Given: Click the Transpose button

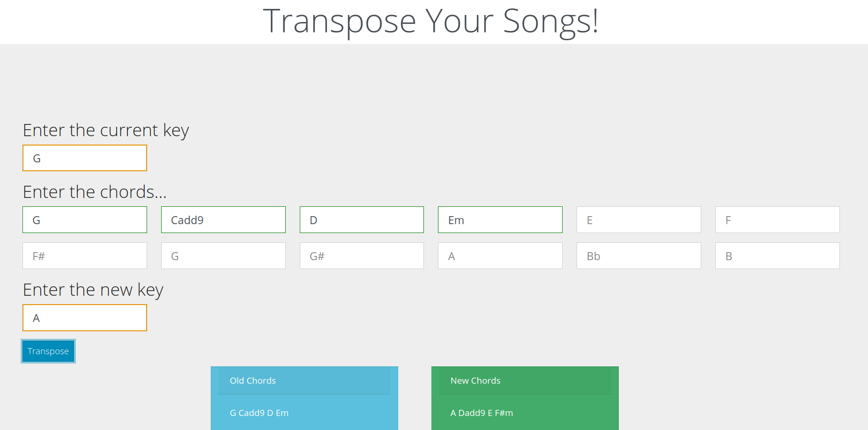Looking at the screenshot, I should tap(48, 351).
